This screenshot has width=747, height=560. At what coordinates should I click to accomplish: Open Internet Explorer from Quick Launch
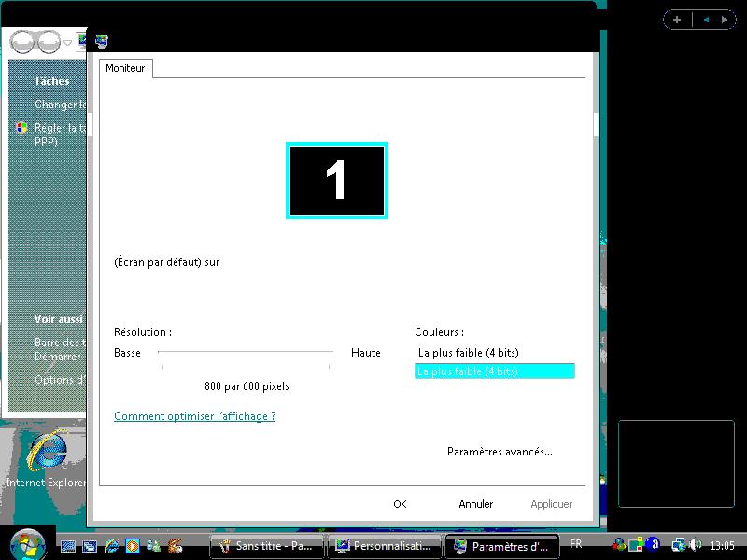coord(111,546)
